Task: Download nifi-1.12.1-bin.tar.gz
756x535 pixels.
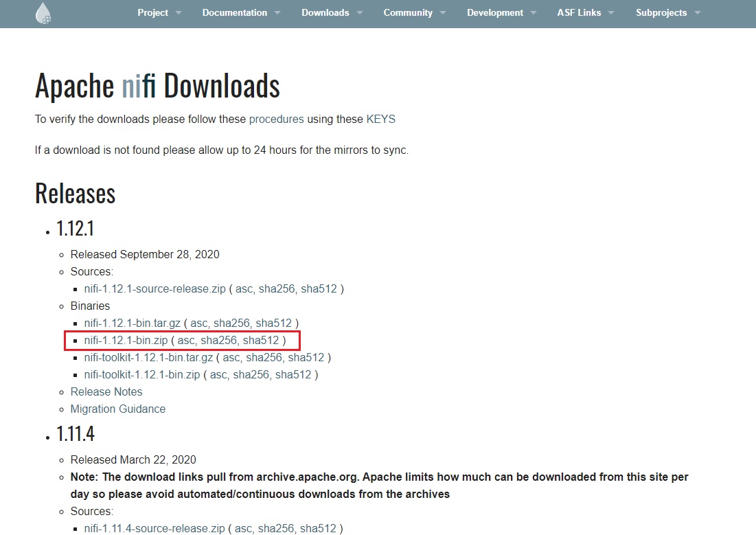Action: click(132, 323)
